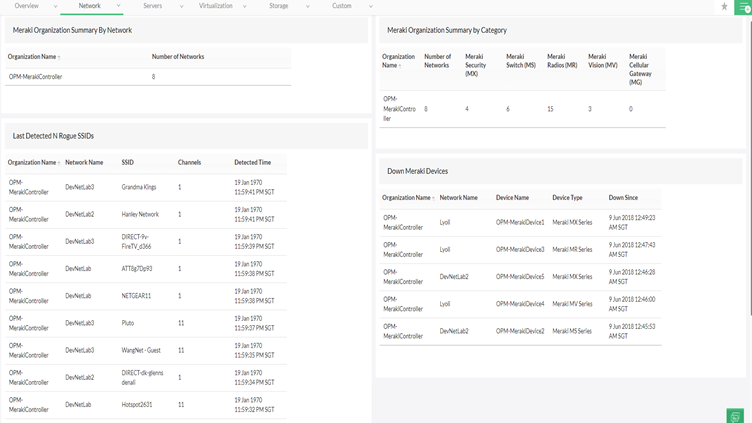
Task: Switch to the Servers tab
Action: pos(152,6)
